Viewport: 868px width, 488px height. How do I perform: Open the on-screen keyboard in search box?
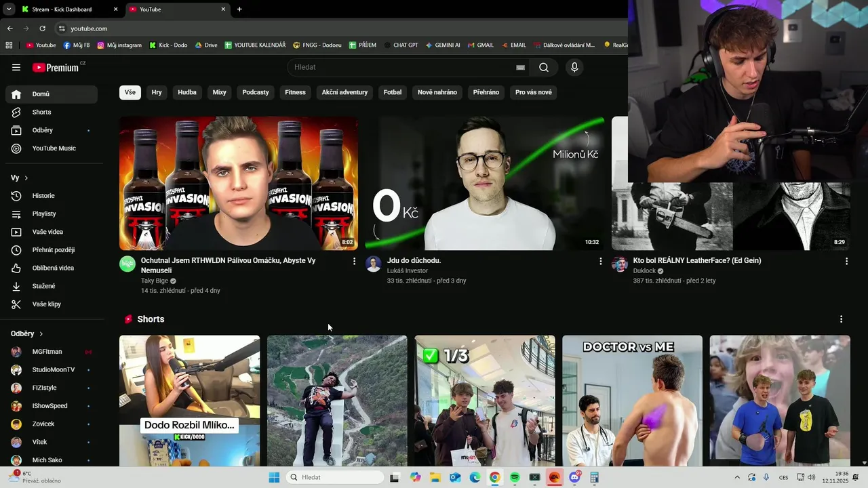click(x=520, y=67)
